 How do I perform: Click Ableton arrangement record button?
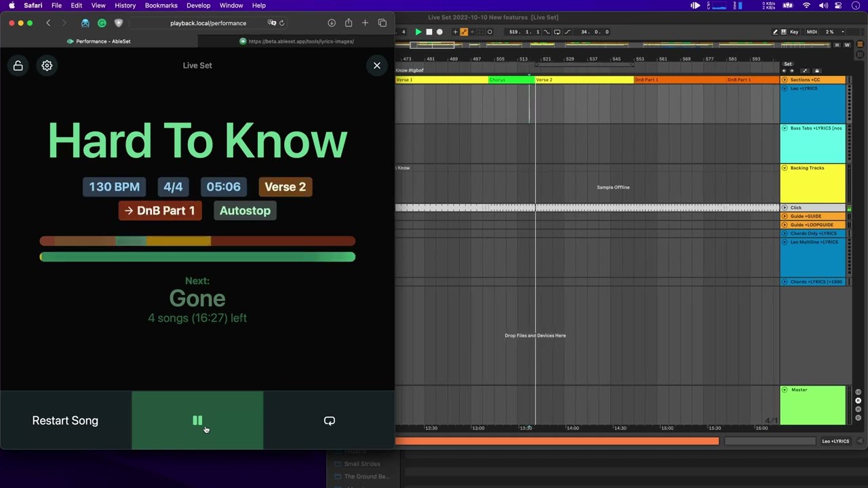(439, 32)
